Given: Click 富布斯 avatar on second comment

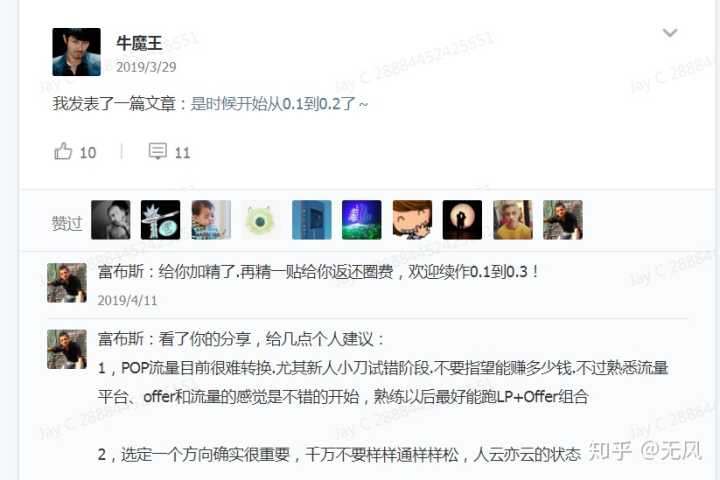Looking at the screenshot, I should [67, 349].
